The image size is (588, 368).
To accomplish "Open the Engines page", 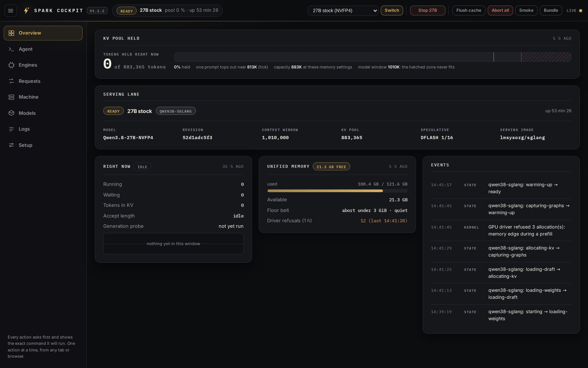I will pos(43,65).
